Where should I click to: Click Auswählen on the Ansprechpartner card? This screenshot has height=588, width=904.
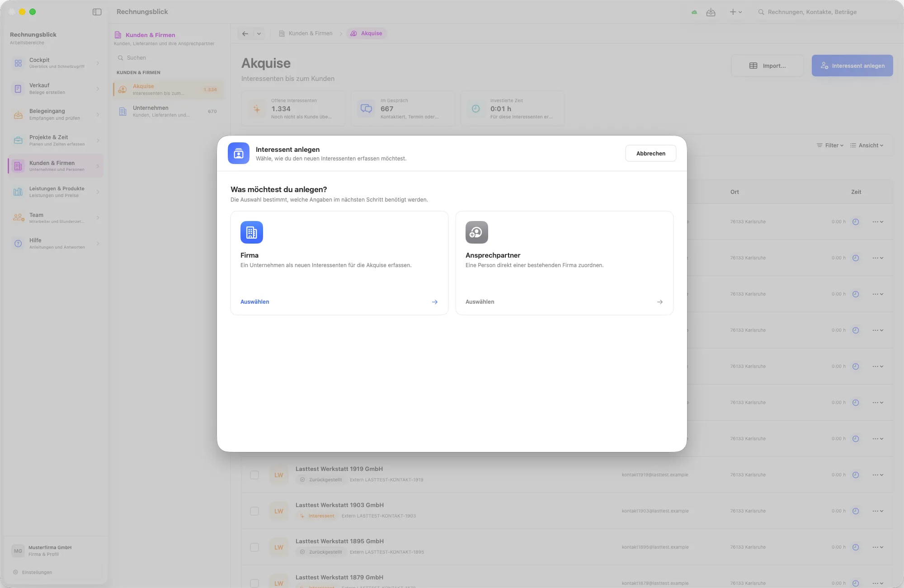480,302
